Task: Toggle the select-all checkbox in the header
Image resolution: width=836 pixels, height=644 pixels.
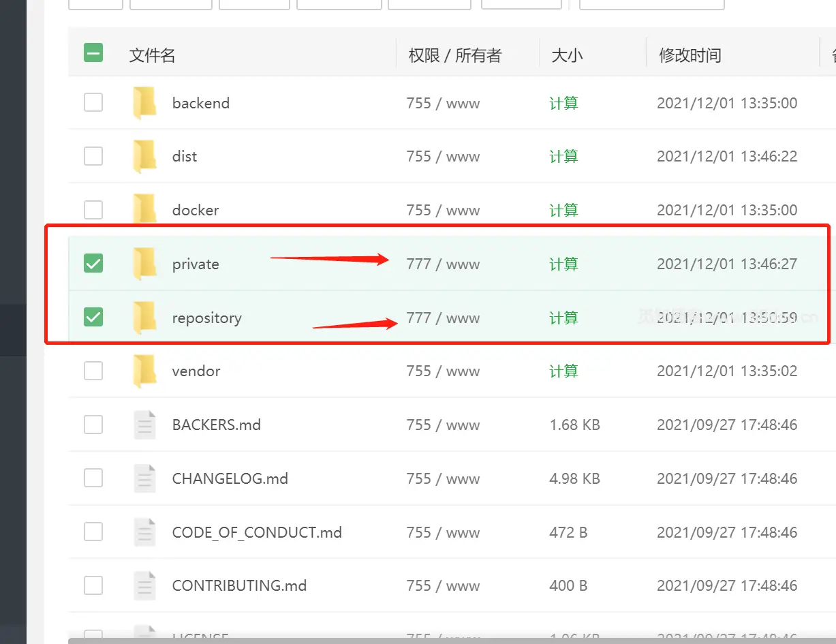Action: click(93, 52)
